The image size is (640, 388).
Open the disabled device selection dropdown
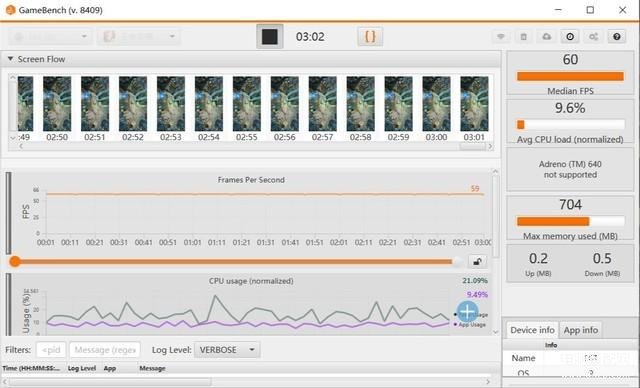tap(49, 37)
